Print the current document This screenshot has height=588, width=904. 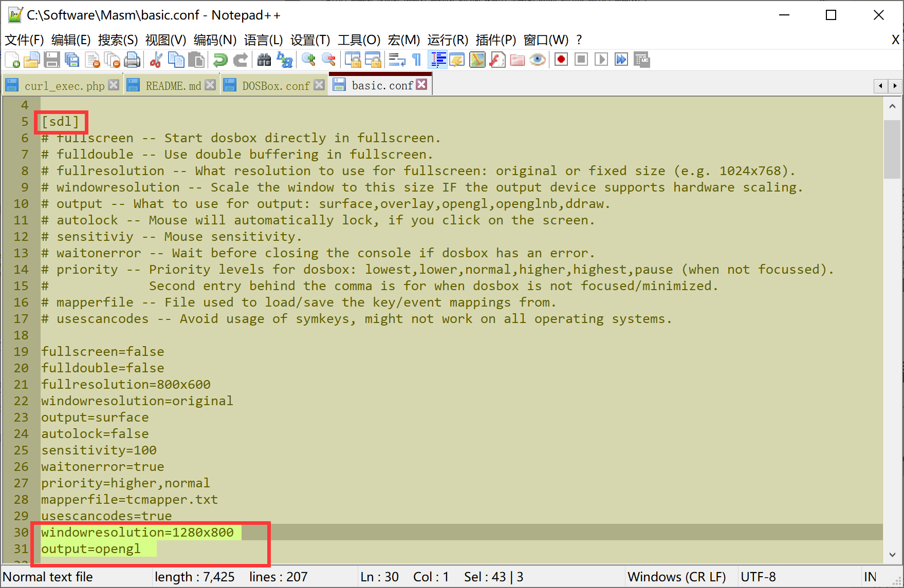(x=133, y=60)
